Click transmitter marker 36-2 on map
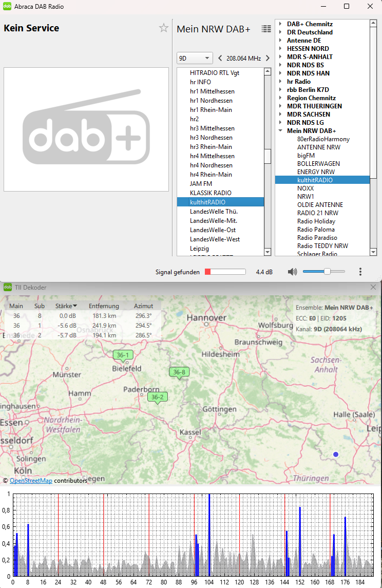The height and width of the screenshot is (588, 382). click(158, 398)
